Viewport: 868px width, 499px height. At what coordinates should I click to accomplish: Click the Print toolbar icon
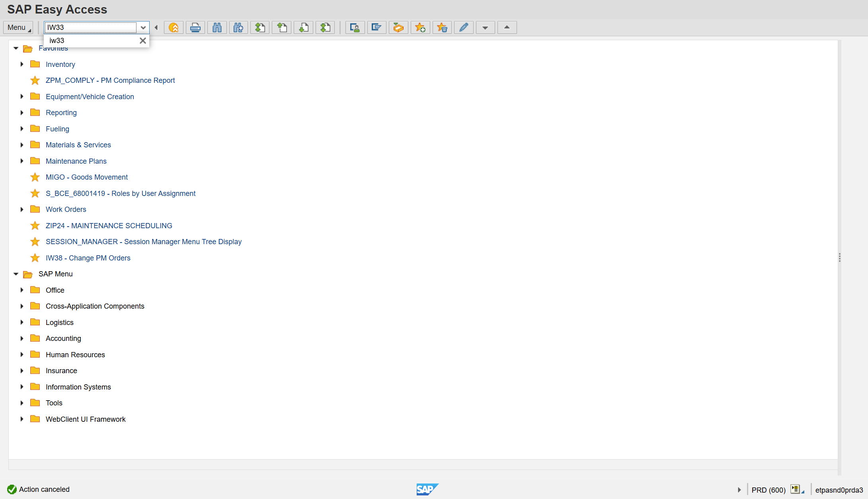tap(195, 27)
